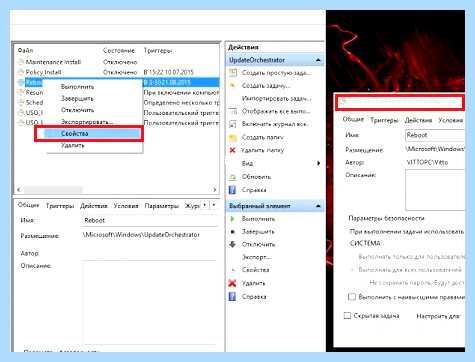
Task: Click the Имя field containing Reboot in properties dialog
Action: click(435, 135)
